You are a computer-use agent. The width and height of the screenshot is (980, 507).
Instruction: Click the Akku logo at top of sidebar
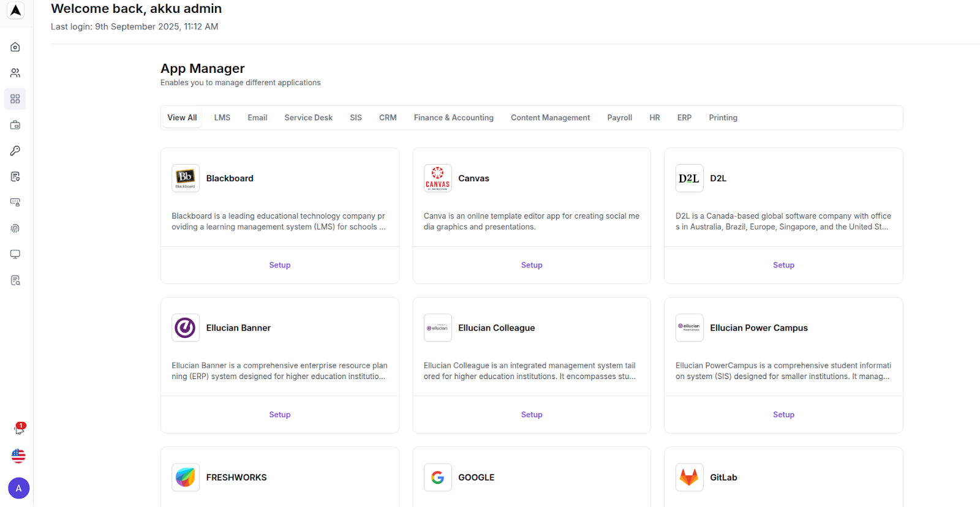point(15,10)
